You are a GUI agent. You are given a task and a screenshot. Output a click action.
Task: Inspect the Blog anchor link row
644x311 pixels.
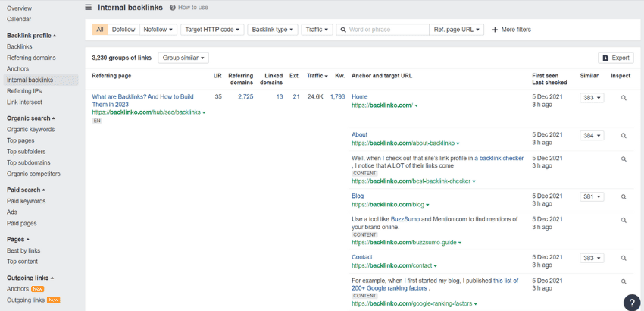(624, 197)
